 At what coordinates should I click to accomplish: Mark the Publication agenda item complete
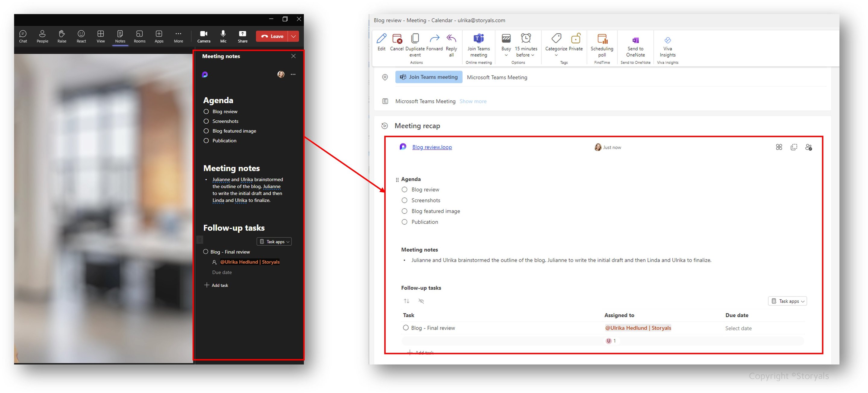(x=404, y=222)
